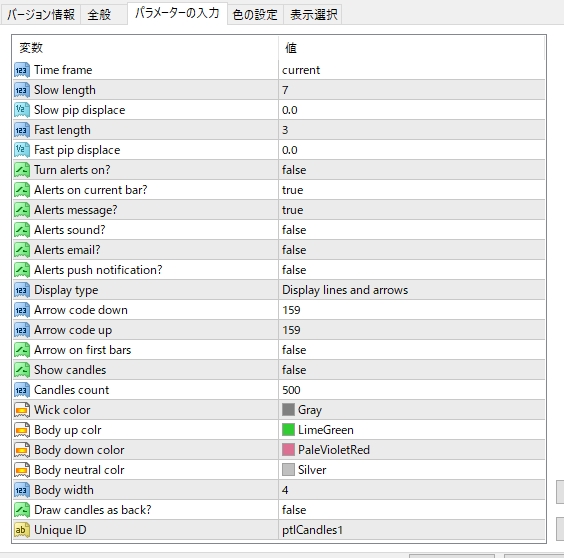This screenshot has width=564, height=558.
Task: Edit the Arrow code down value 159
Action: click(x=412, y=310)
